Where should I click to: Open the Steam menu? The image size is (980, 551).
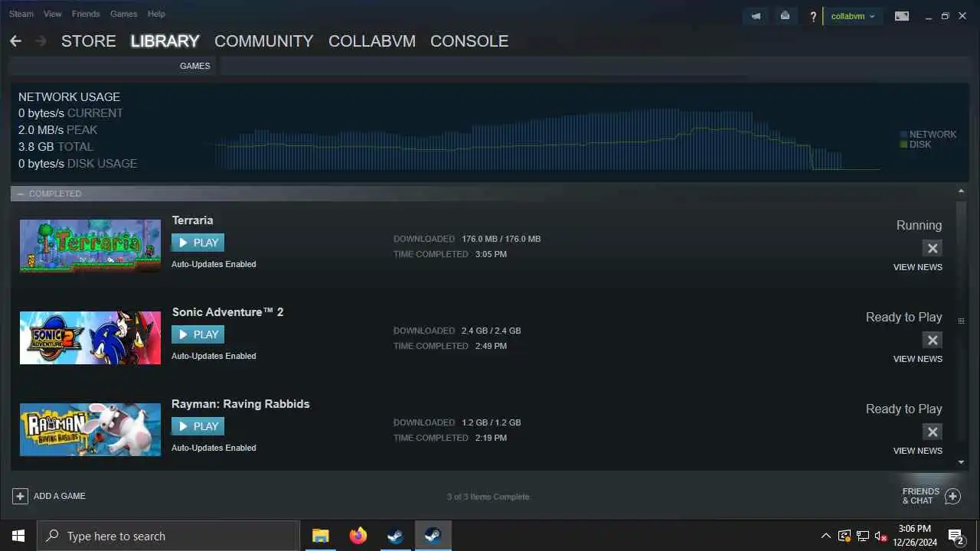pyautogui.click(x=21, y=14)
